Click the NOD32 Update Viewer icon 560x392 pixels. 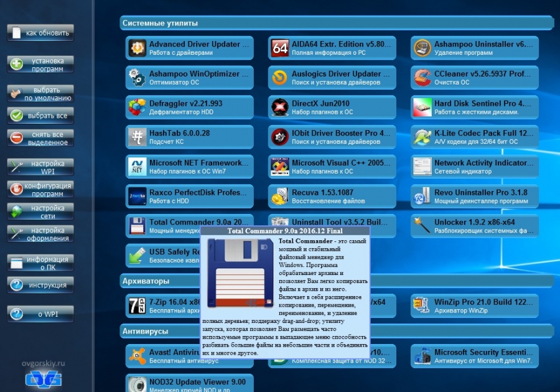tap(137, 385)
